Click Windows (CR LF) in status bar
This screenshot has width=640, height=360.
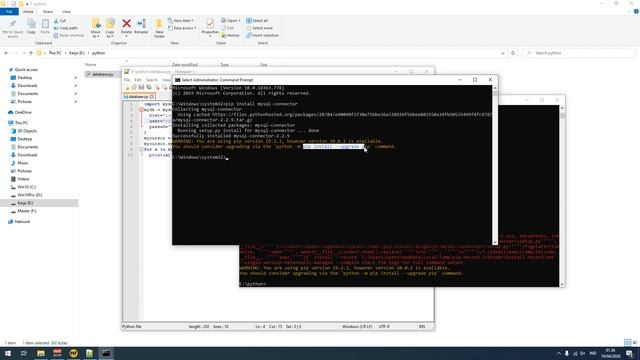[357, 327]
